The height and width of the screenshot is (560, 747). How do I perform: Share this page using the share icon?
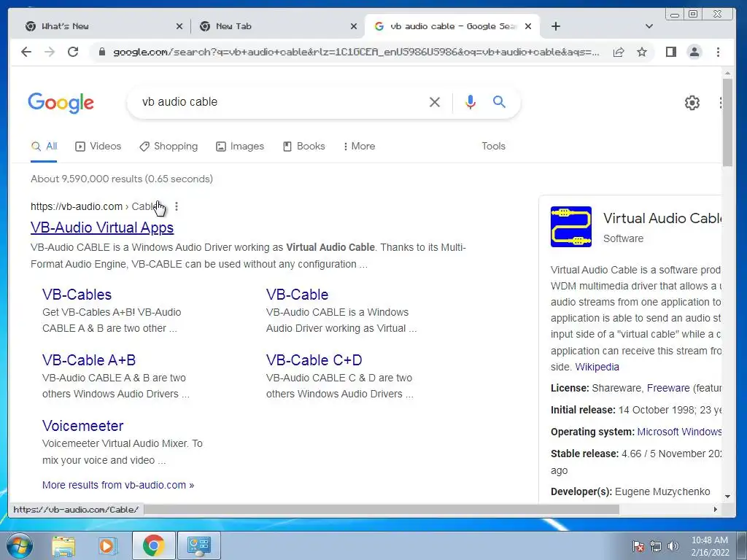point(619,52)
